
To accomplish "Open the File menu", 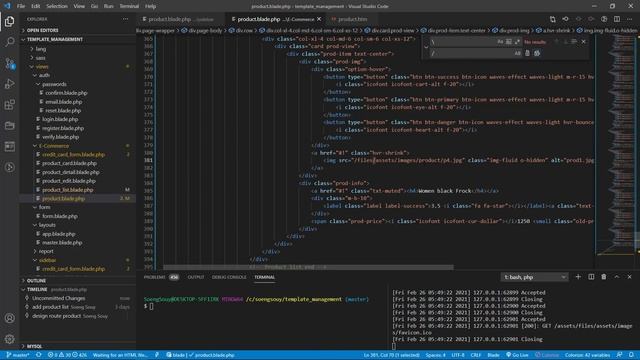I will pos(21,6).
